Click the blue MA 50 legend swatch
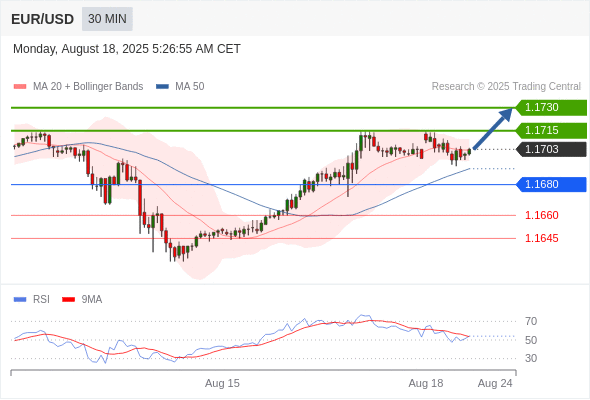590x400 pixels. point(162,87)
